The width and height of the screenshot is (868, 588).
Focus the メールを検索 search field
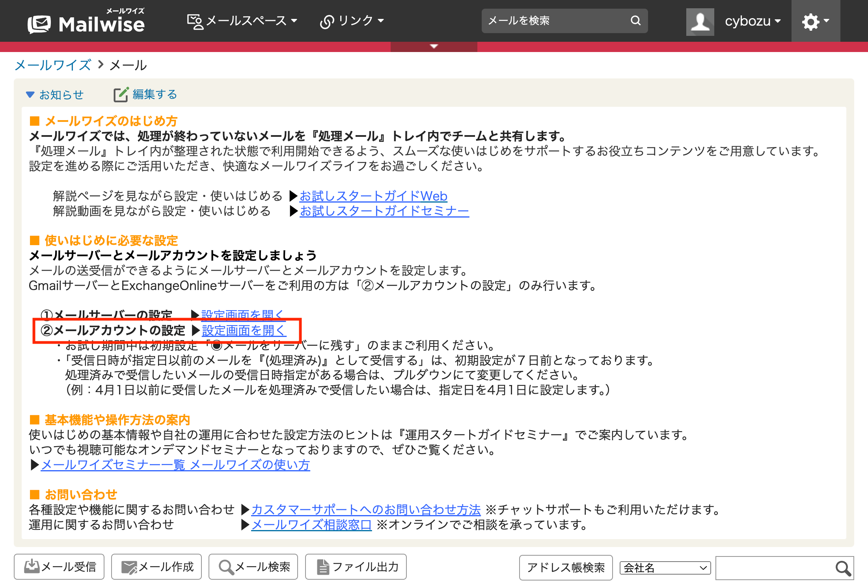[x=556, y=21]
